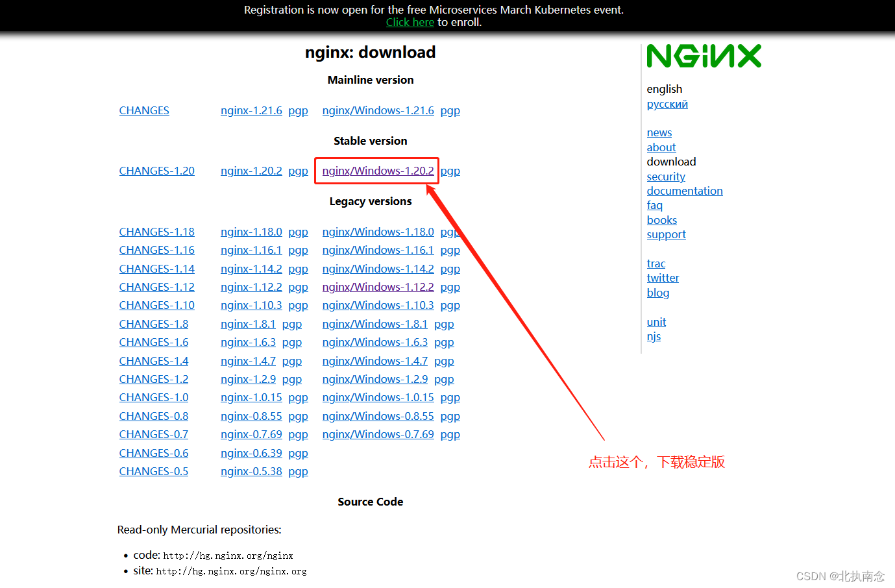The width and height of the screenshot is (895, 588).
Task: Open CHANGES-1.12 changelog
Action: [156, 287]
